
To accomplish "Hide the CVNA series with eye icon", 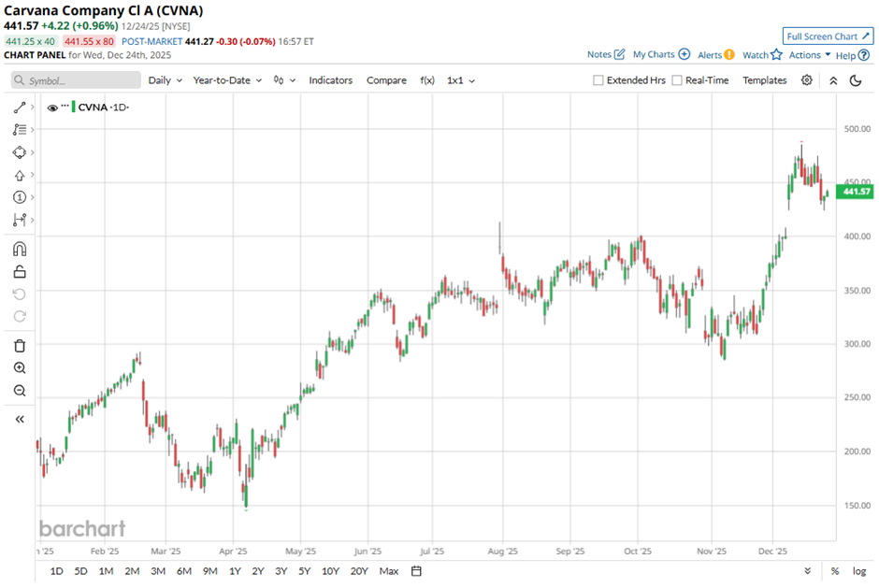I will [x=52, y=108].
